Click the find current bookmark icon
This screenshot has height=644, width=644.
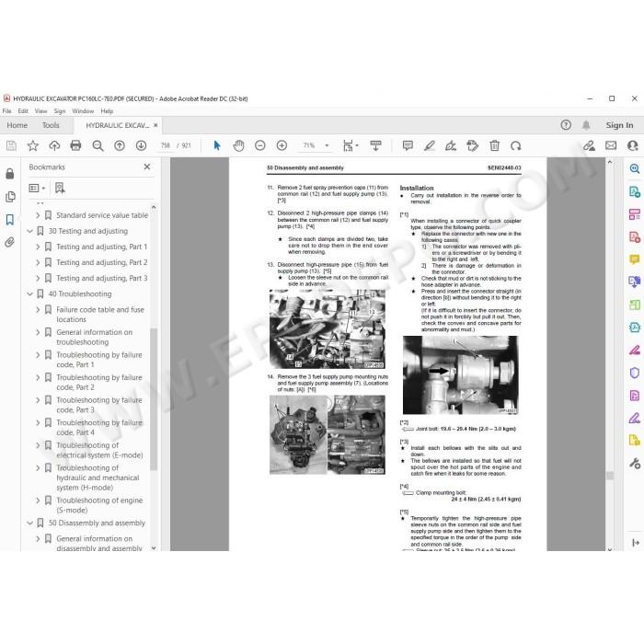point(60,188)
